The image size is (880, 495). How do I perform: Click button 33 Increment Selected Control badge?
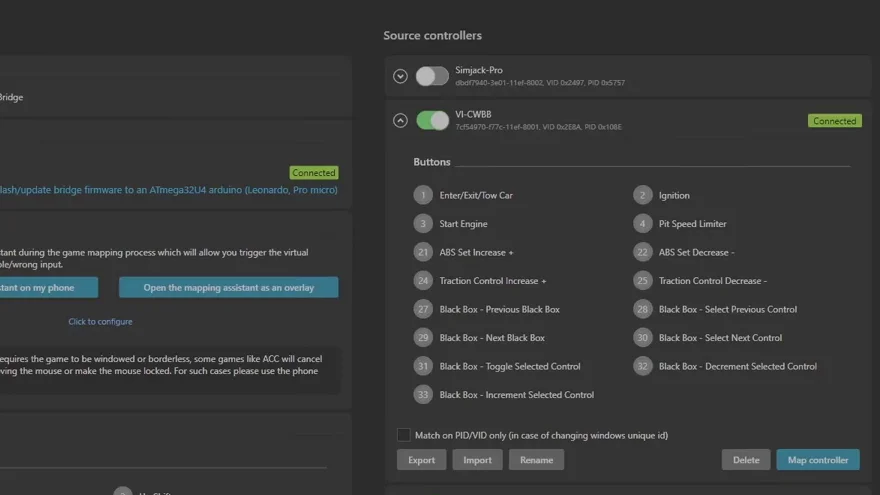coord(423,395)
